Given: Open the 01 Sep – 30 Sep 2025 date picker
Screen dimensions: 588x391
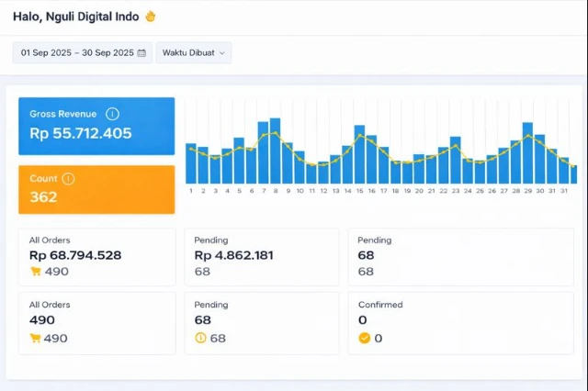Looking at the screenshot, I should click(77, 53).
